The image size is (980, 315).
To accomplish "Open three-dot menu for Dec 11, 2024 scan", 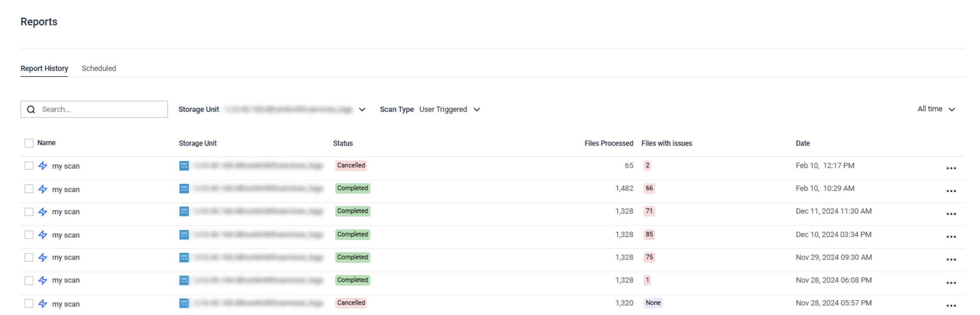I will click(951, 214).
